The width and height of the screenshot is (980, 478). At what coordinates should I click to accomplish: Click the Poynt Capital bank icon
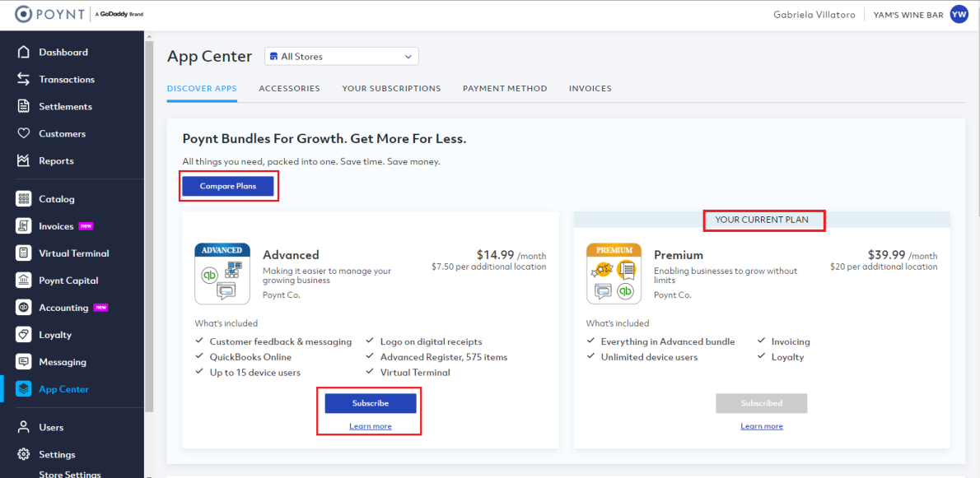(24, 281)
